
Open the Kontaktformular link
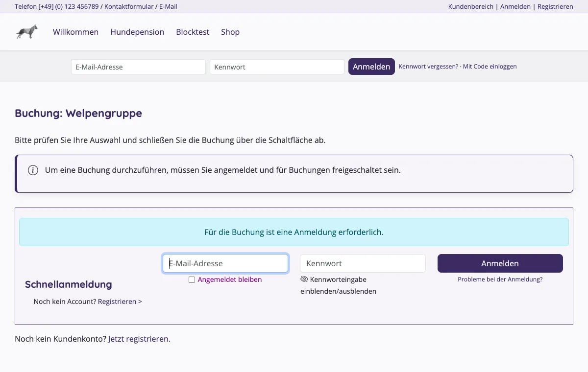coord(129,7)
